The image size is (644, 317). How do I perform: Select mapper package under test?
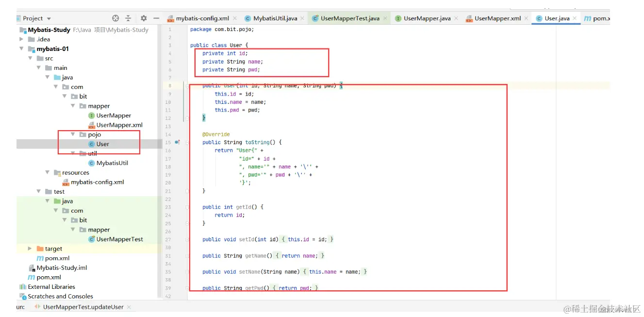point(95,230)
